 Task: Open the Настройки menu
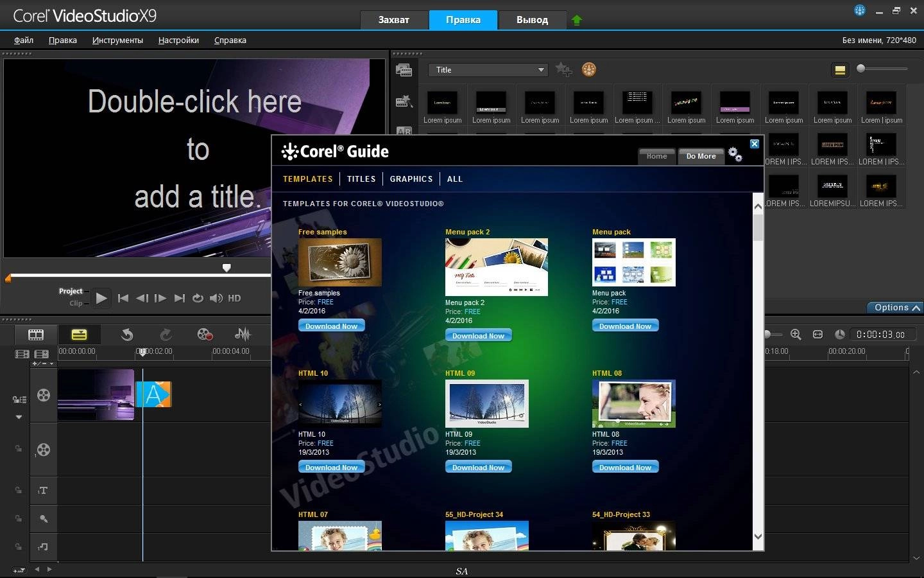pos(178,40)
